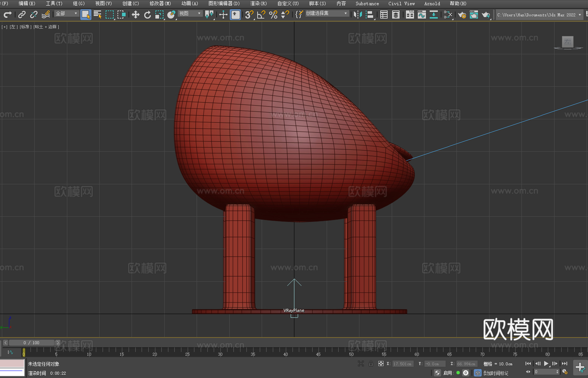Image resolution: width=588 pixels, height=378 pixels.
Task: Select the Link objects tool
Action: tap(22, 14)
